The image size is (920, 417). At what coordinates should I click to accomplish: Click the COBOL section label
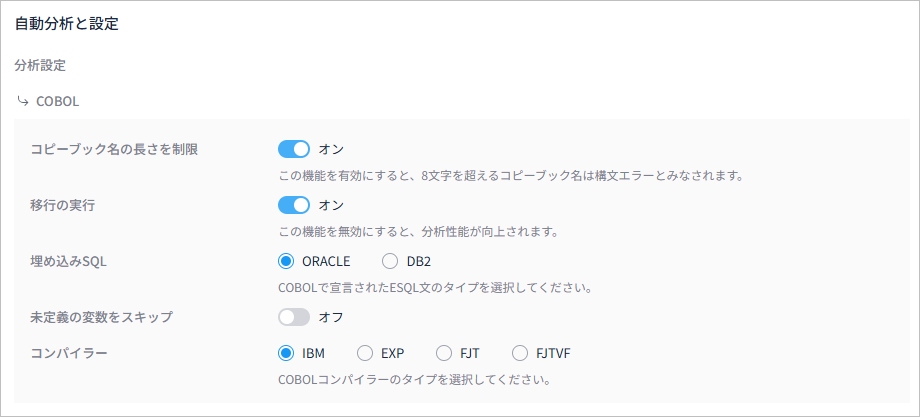tap(58, 101)
